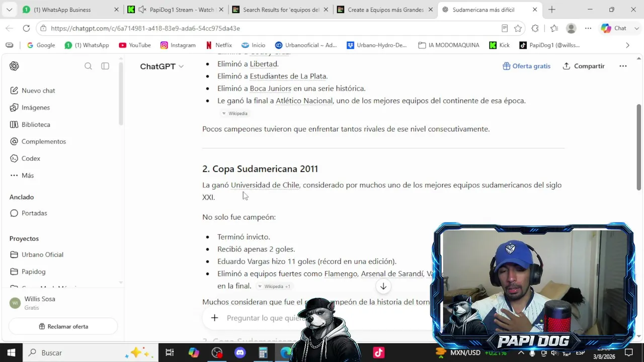Follow the Atlético Nacional link
Screen dimensions: 644x362
tap(304, 101)
